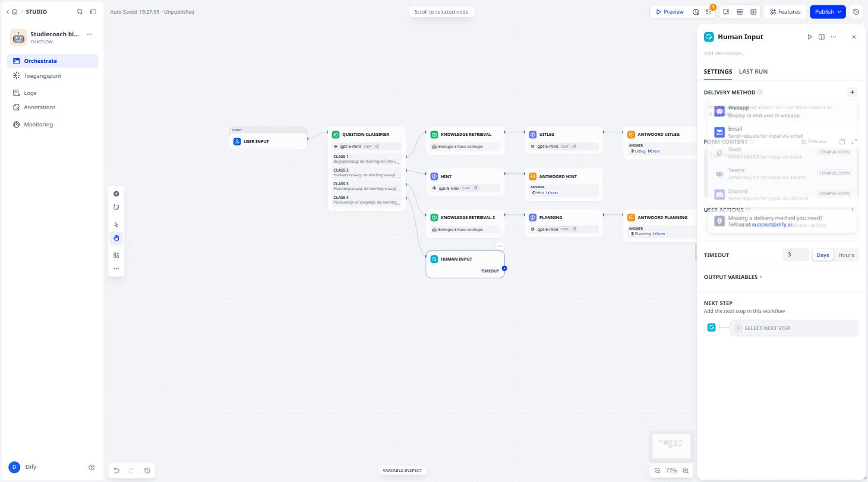Select Webapp delivery method option

782,111
